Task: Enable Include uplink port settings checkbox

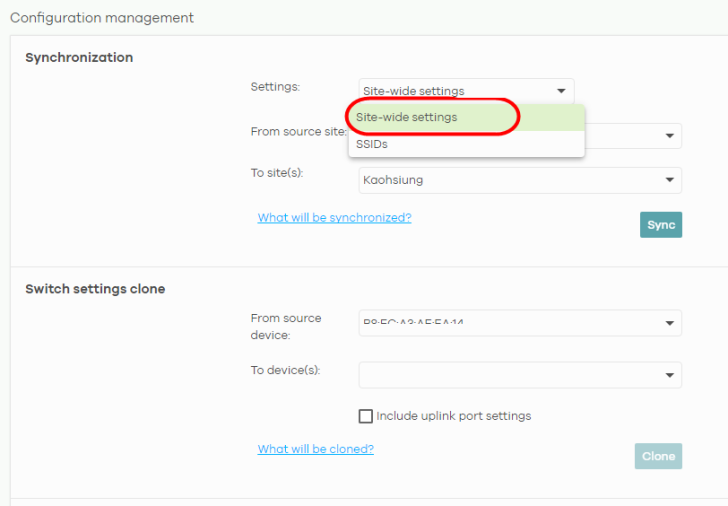Action: pyautogui.click(x=366, y=416)
